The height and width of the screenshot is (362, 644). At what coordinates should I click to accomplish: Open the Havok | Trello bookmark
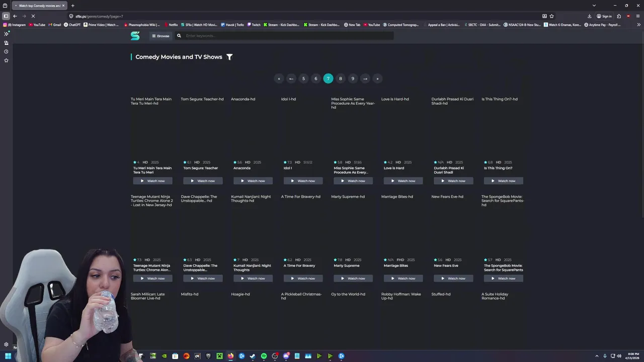click(232, 25)
